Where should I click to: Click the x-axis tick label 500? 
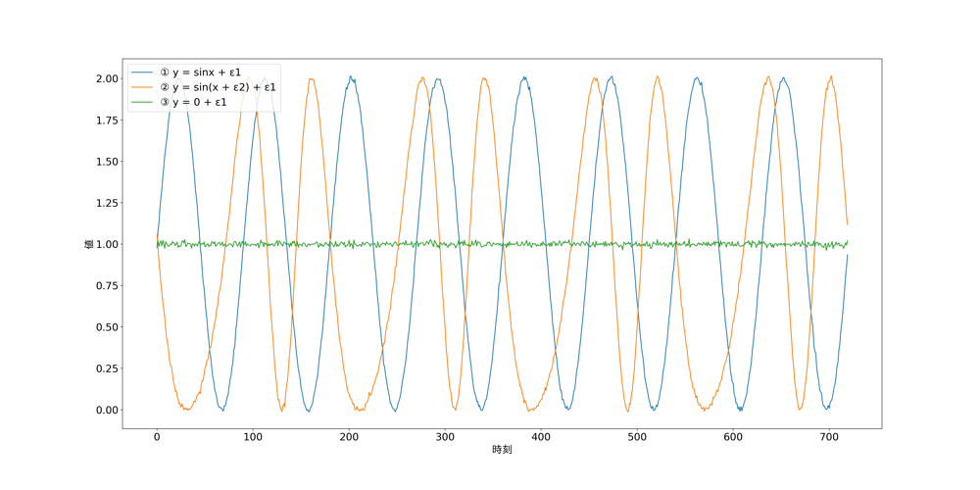[637, 437]
